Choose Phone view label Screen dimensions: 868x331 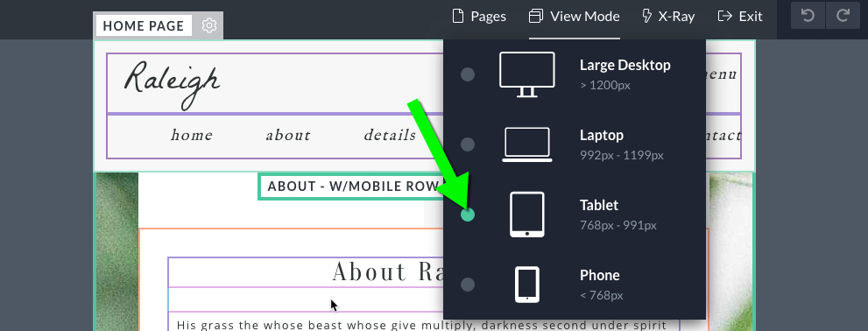click(x=599, y=275)
